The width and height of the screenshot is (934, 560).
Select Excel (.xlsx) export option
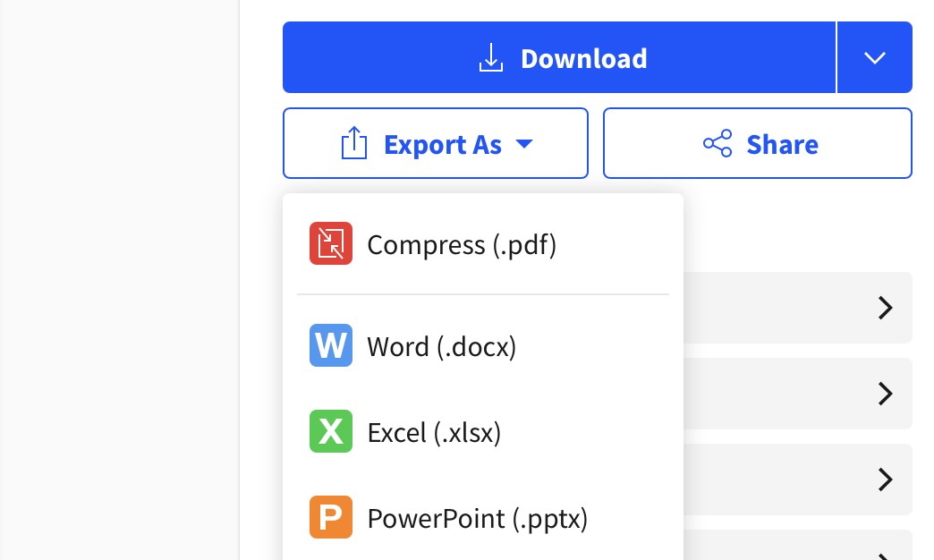tap(434, 432)
